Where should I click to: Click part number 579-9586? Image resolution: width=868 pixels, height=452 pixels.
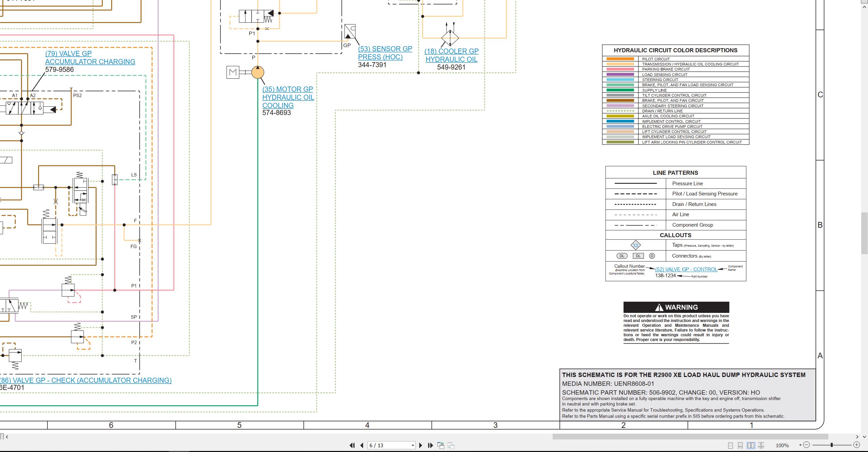coord(59,70)
